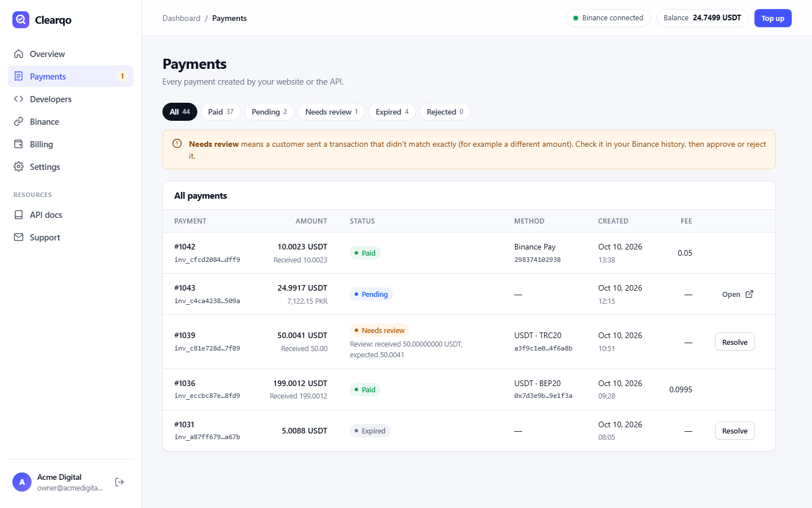Open Overview from the sidebar
This screenshot has width=812, height=508.
(x=70, y=54)
